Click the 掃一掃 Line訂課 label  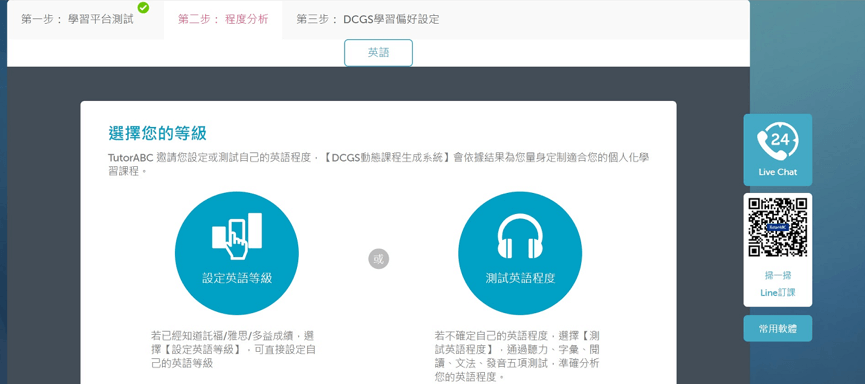click(x=777, y=284)
